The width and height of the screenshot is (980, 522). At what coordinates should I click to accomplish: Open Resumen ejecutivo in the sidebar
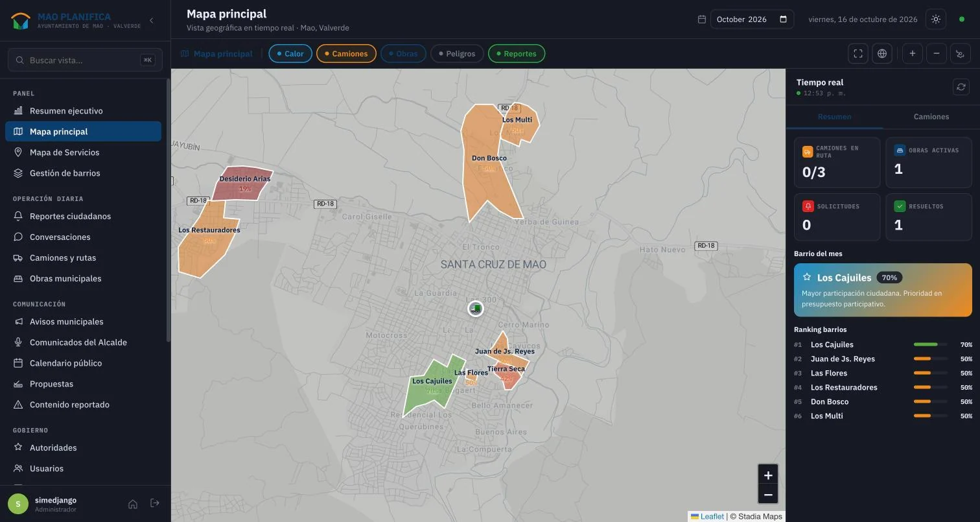click(x=83, y=111)
